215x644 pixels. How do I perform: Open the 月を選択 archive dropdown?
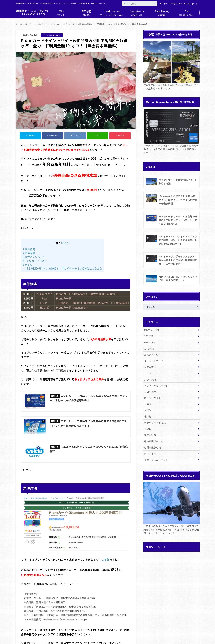(171, 307)
